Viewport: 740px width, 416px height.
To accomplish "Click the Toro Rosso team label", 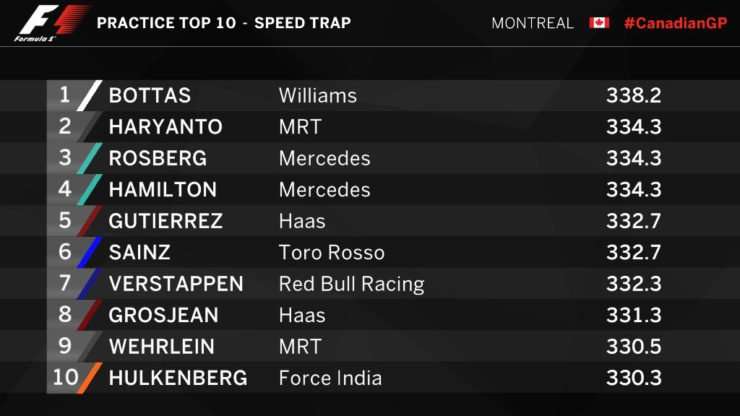I will click(x=332, y=253).
